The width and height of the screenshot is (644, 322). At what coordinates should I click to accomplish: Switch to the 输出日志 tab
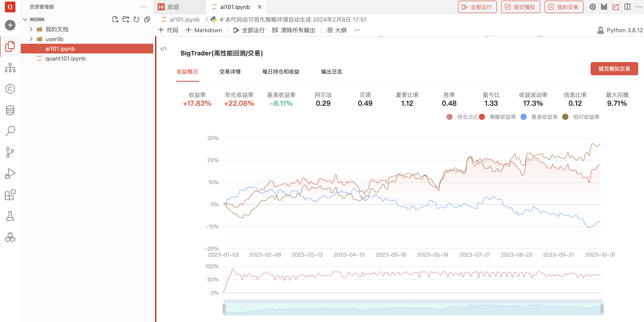[x=331, y=72]
